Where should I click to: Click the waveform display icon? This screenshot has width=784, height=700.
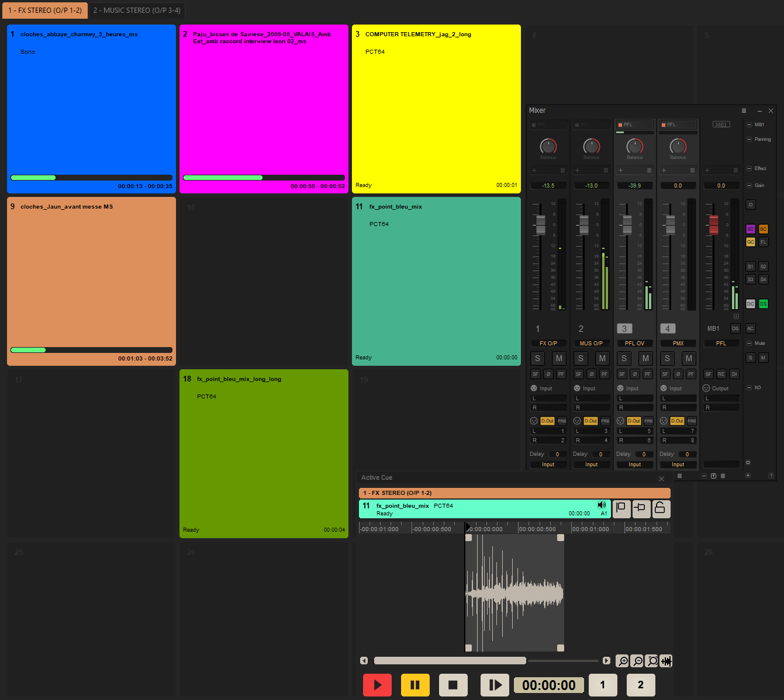(x=666, y=661)
